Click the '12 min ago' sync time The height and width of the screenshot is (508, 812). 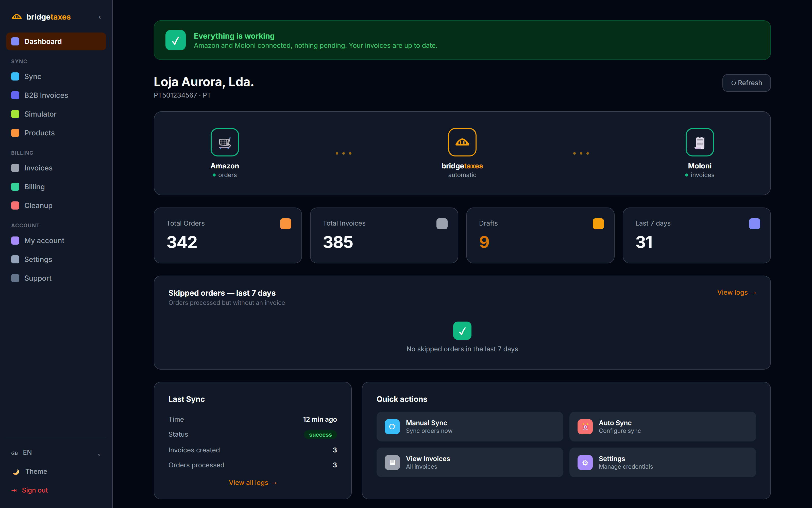[320, 419]
